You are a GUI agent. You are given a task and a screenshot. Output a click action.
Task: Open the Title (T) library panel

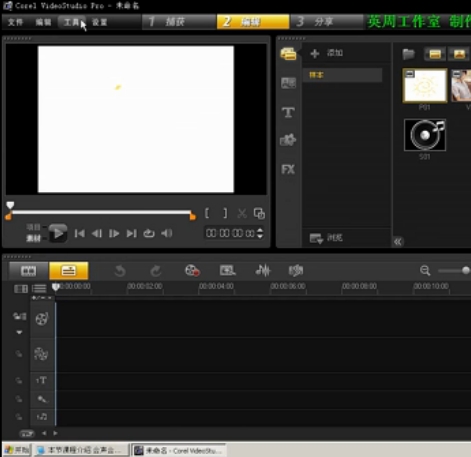point(288,112)
